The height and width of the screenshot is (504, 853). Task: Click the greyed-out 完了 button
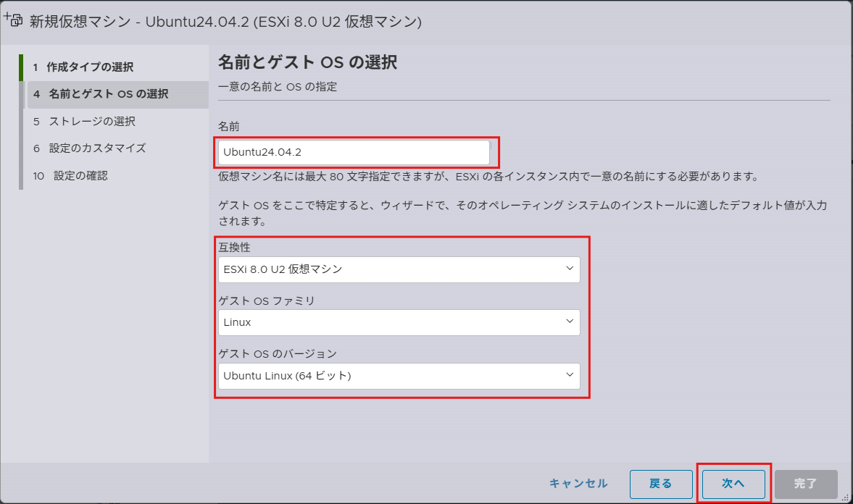pos(806,484)
